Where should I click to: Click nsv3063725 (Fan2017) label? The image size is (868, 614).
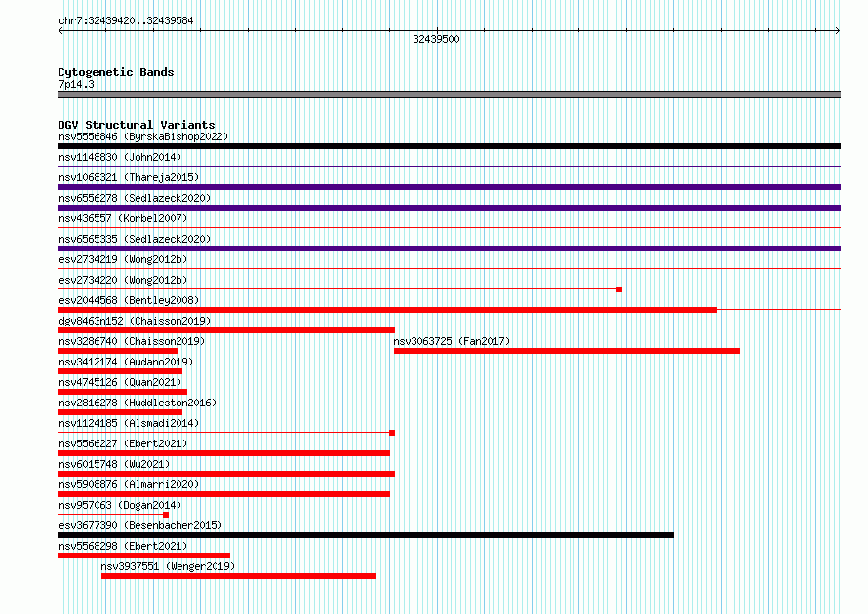coord(452,341)
